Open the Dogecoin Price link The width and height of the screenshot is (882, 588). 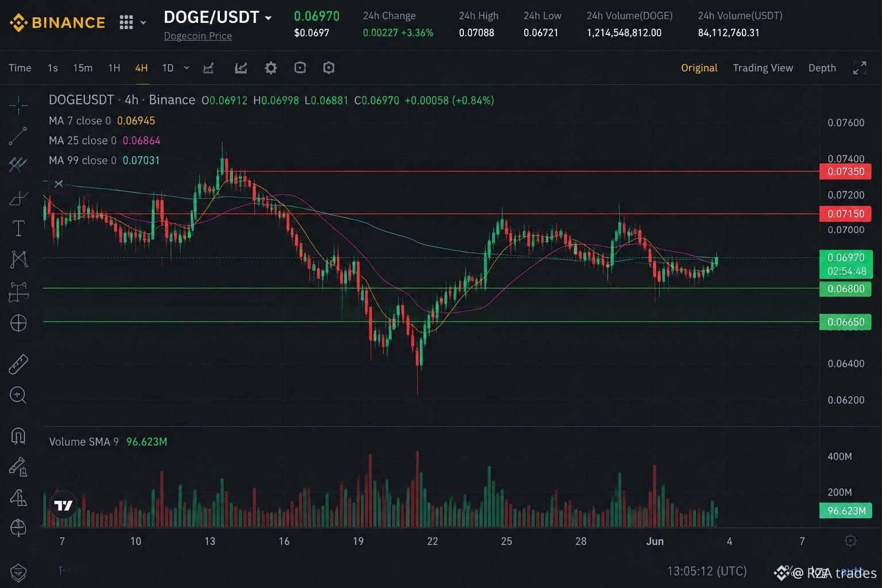pyautogui.click(x=198, y=36)
